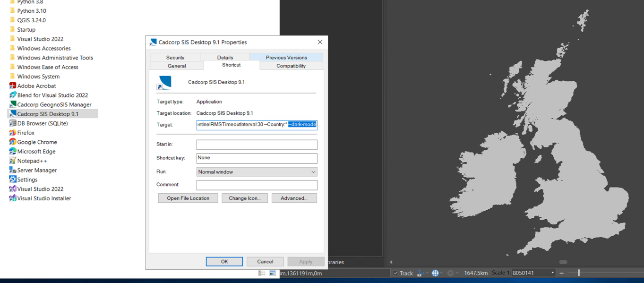The width and height of the screenshot is (644, 283).
Task: Click the Adobe Acrobat shortcut icon
Action: (13, 86)
